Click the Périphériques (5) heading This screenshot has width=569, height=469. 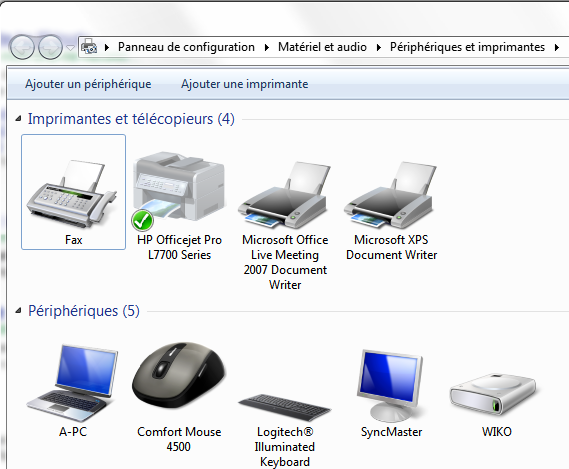84,311
